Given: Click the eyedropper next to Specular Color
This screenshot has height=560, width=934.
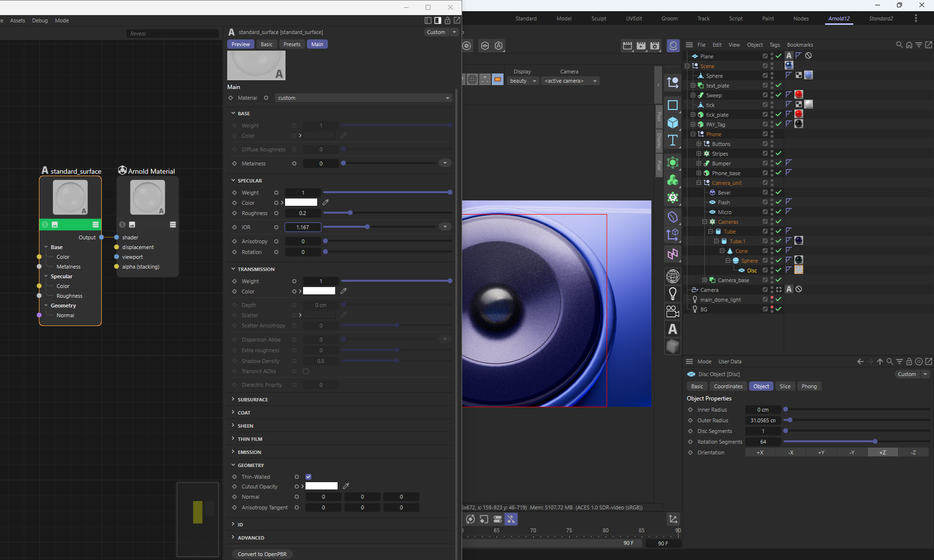Looking at the screenshot, I should 326,202.
